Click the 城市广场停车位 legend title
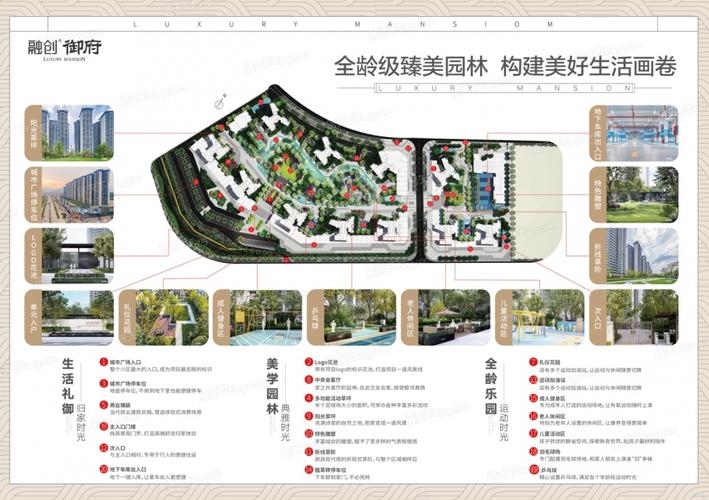709x500 pixels. [128, 383]
